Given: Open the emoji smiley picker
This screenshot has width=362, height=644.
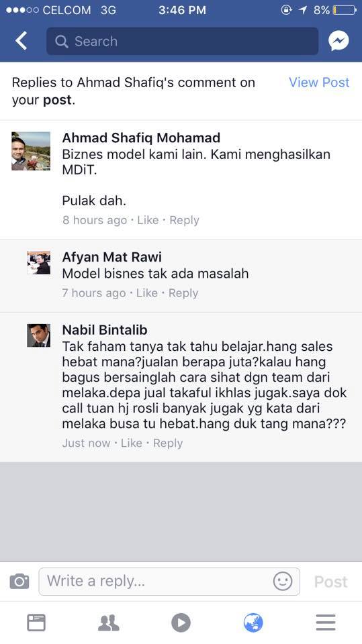Looking at the screenshot, I should point(283,581).
